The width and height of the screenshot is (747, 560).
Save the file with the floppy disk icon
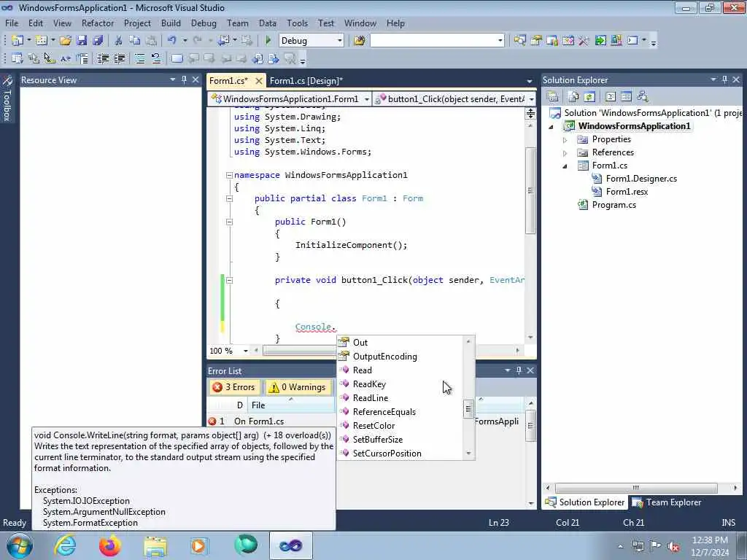click(x=82, y=41)
